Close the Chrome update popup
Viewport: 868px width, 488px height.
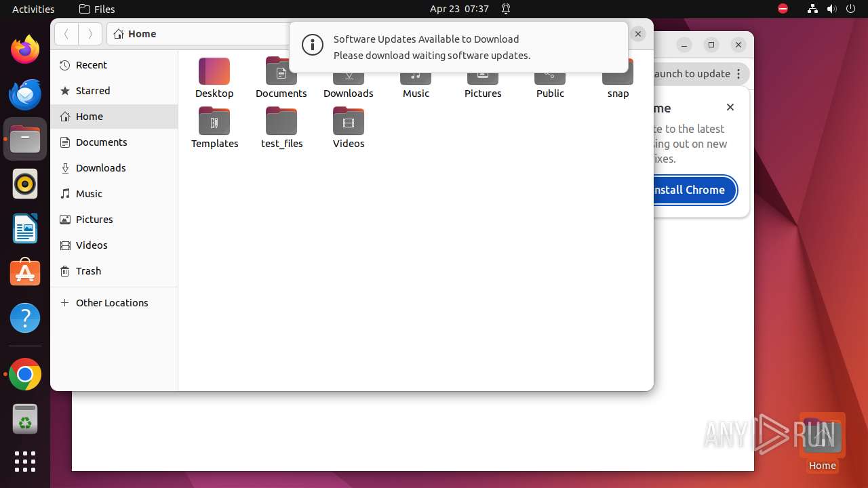tap(730, 107)
